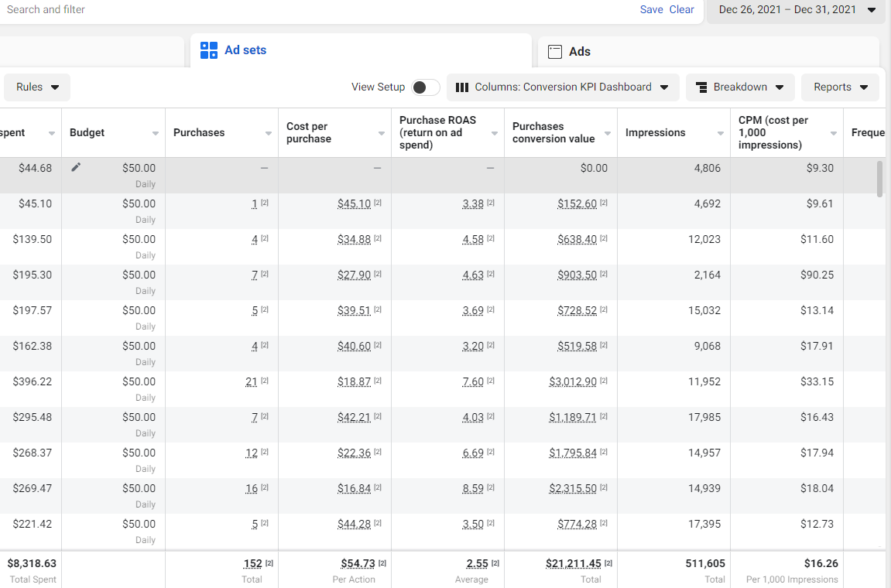891x588 pixels.
Task: Open CPM column header arrow
Action: (x=834, y=134)
